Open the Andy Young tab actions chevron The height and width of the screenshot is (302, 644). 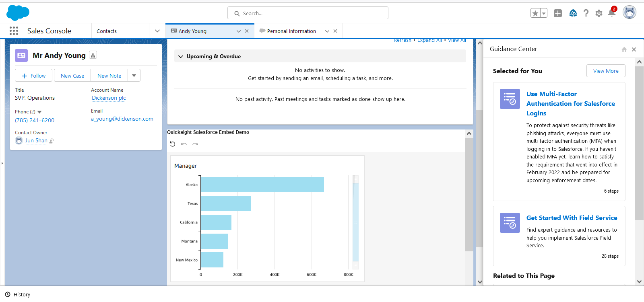click(x=239, y=31)
